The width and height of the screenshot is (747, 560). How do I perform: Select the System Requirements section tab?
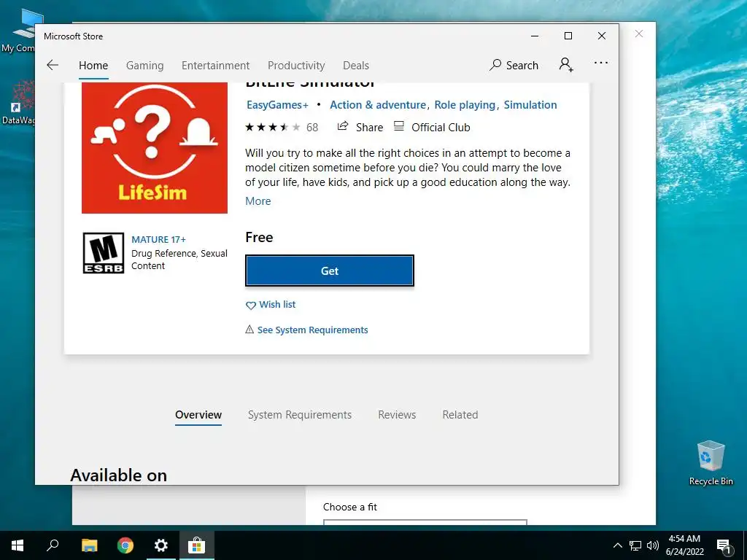tap(300, 415)
